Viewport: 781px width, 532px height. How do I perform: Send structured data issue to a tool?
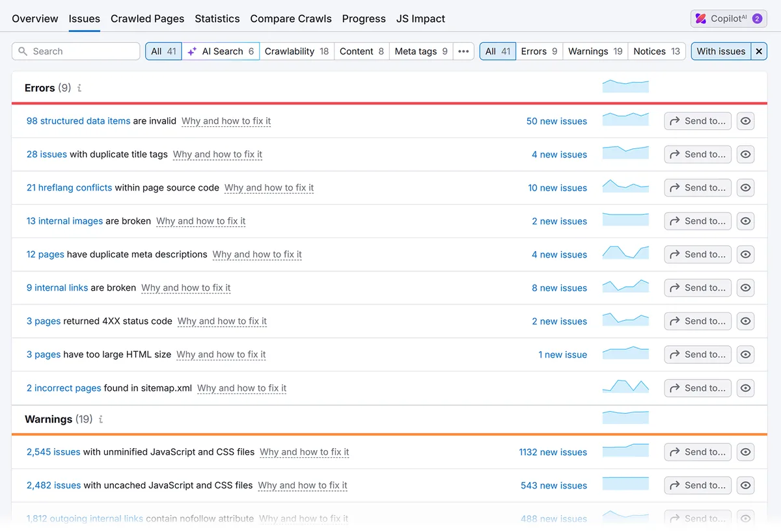(x=698, y=121)
